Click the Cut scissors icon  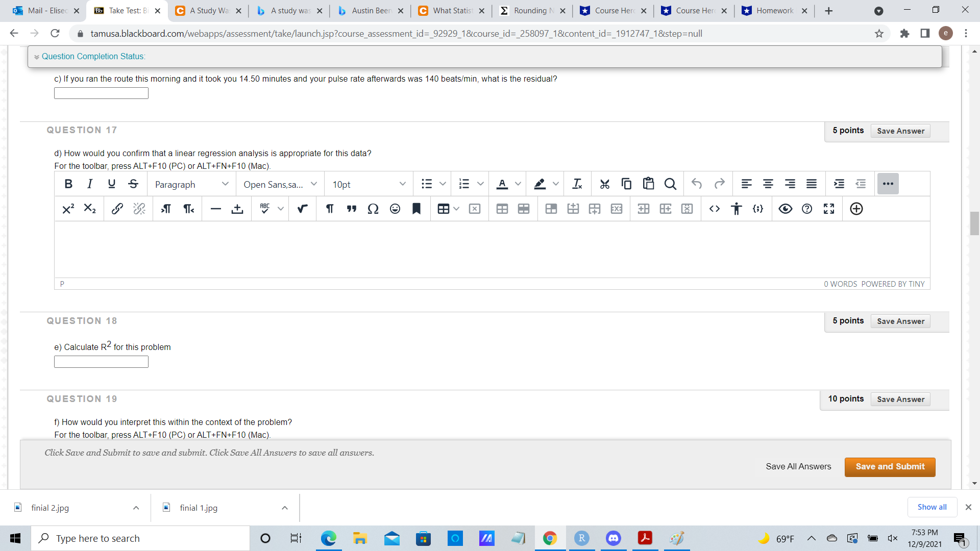(605, 184)
